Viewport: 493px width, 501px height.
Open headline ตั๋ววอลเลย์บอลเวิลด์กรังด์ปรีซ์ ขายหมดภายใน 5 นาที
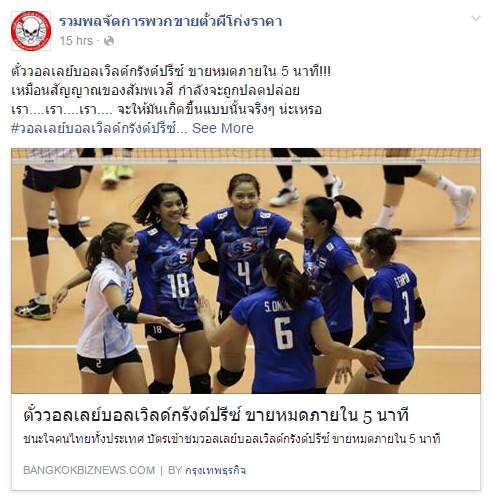coord(216,415)
